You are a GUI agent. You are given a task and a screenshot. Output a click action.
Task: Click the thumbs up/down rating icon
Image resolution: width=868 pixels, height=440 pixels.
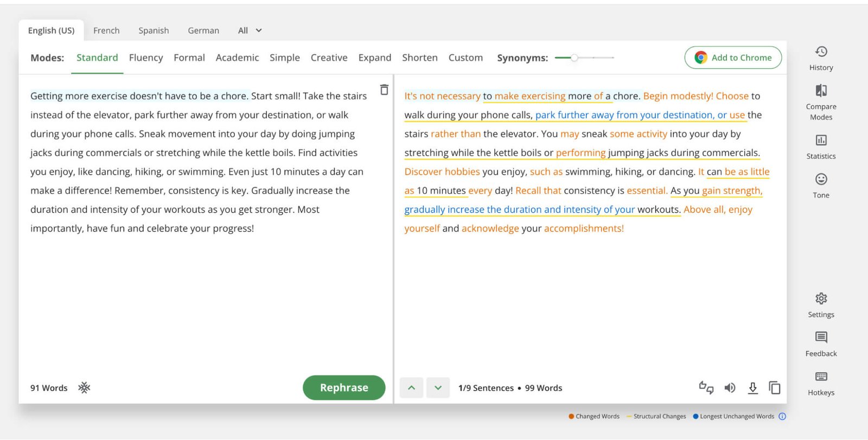706,388
